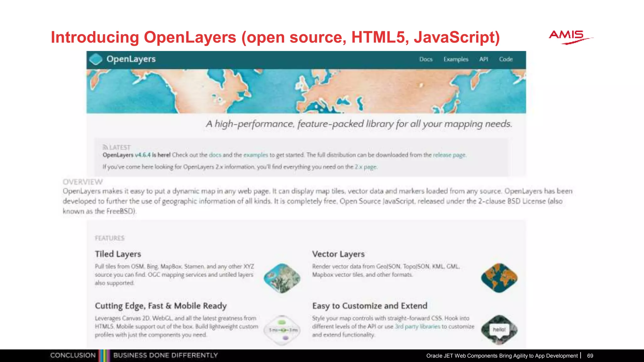This screenshot has width=644, height=362.
Task: Click the Tiled Layers map diamond icon
Action: [x=282, y=278]
